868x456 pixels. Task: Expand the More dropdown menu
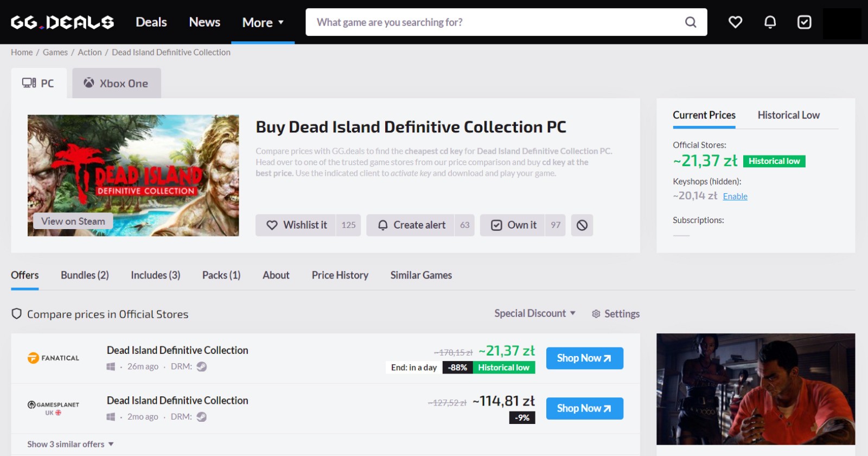tap(263, 22)
